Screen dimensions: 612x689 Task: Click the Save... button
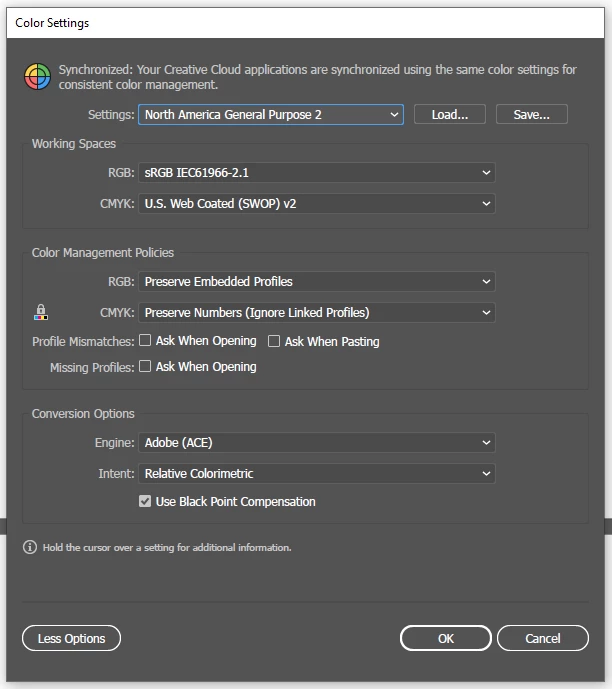click(x=532, y=114)
